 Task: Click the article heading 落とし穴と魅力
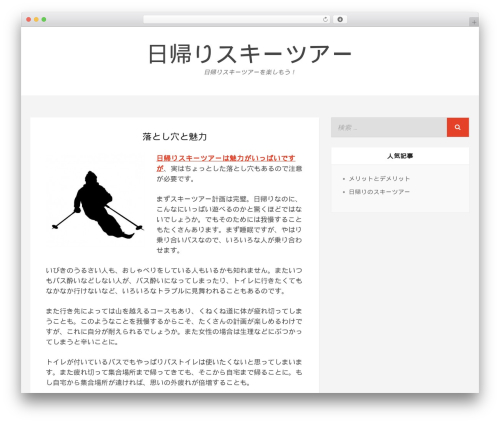pos(175,137)
